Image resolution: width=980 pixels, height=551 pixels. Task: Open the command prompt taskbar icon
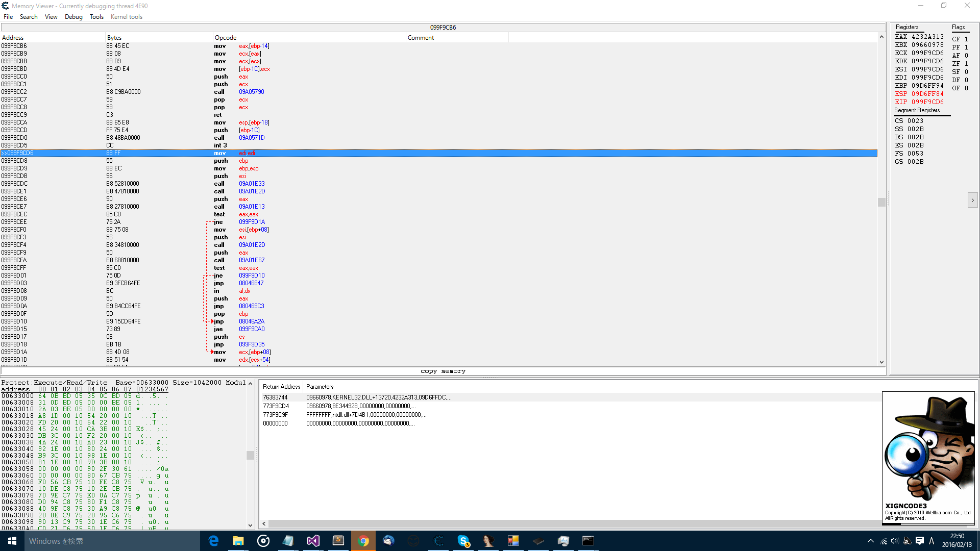[x=588, y=541]
